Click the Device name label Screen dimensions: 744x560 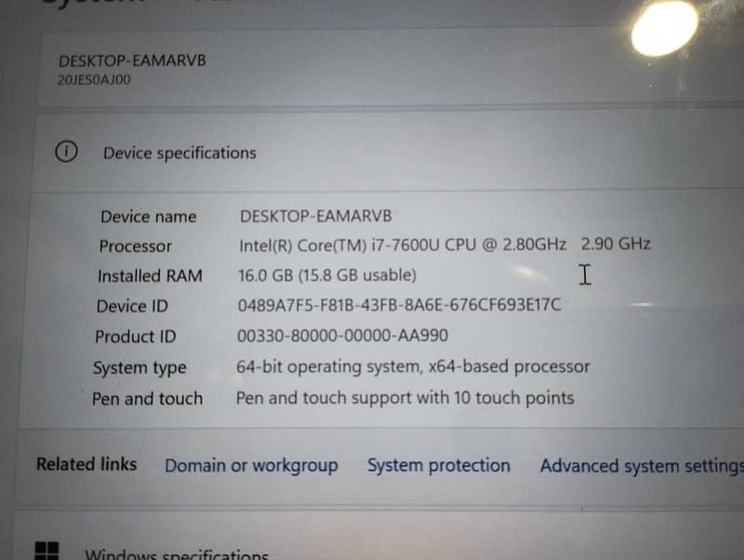click(x=148, y=217)
